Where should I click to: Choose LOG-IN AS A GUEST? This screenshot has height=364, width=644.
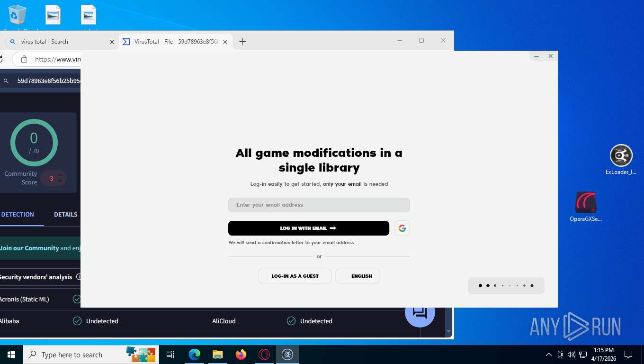[x=295, y=276]
